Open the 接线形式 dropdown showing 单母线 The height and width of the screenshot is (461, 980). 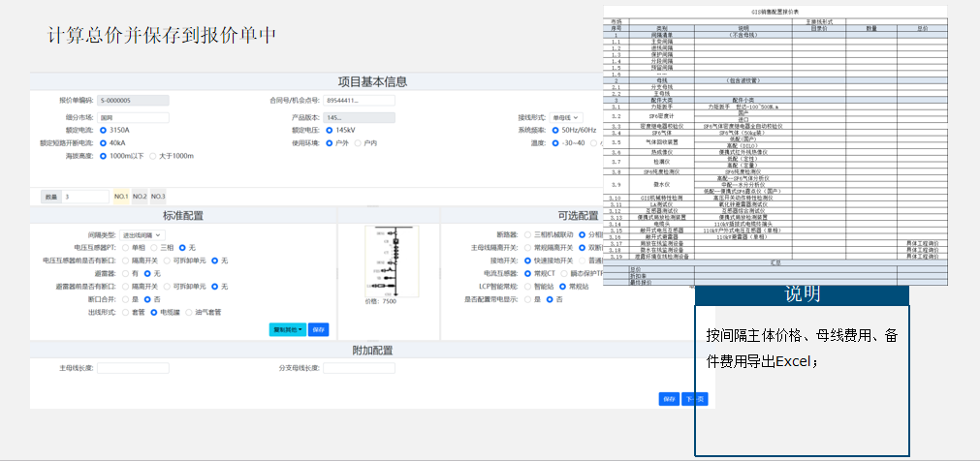[x=566, y=117]
